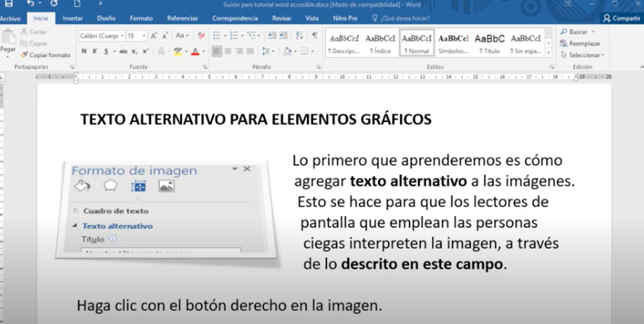The height and width of the screenshot is (324, 644).
Task: Apply the Sin espa... style
Action: pos(526,43)
